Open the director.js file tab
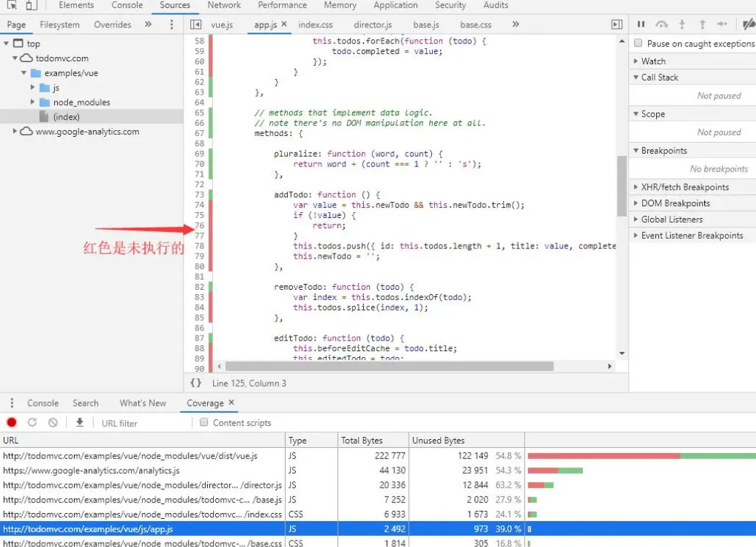This screenshot has height=547, width=756. click(x=373, y=24)
